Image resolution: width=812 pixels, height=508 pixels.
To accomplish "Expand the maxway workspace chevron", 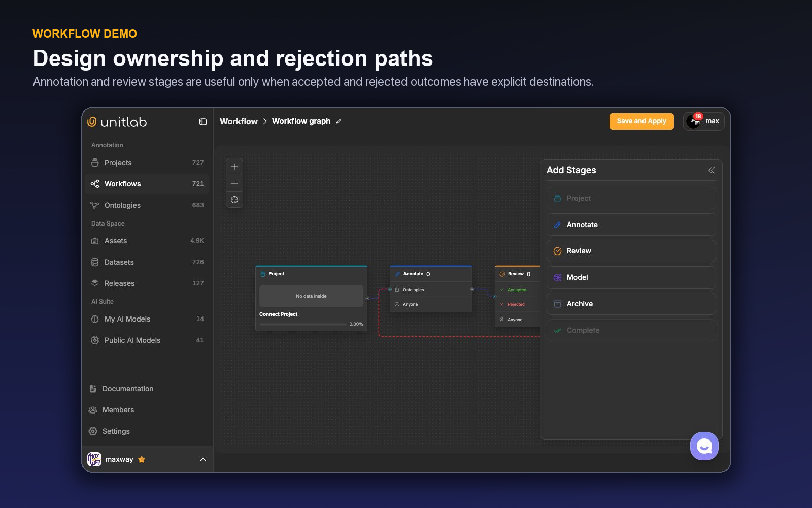I will 203,460.
